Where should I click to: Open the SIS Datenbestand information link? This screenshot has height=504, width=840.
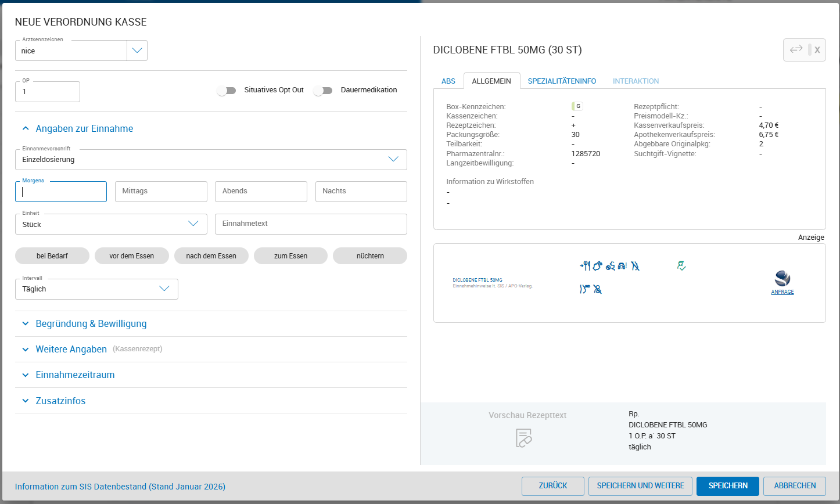pos(120,487)
